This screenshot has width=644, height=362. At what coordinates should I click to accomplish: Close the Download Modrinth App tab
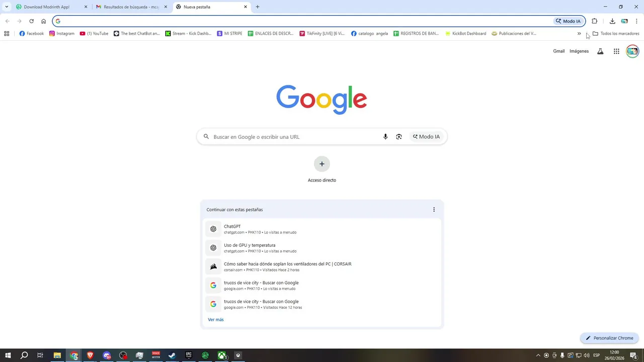click(86, 7)
